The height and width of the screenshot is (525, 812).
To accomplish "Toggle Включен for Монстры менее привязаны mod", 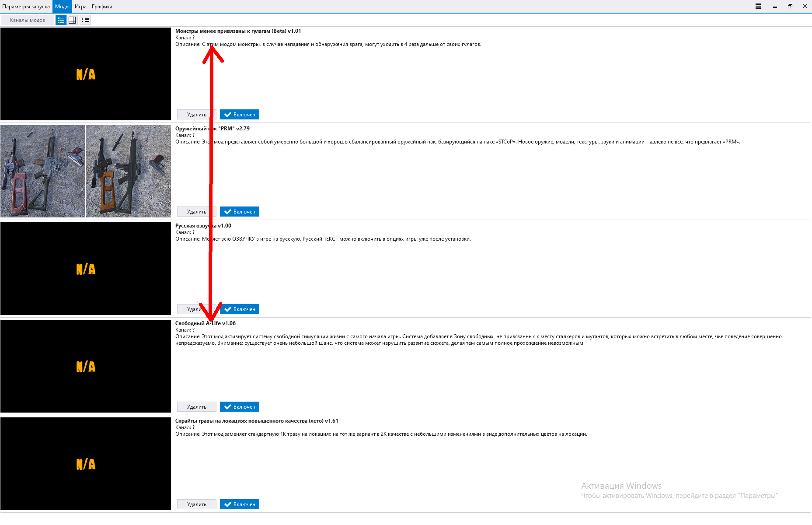I will (240, 115).
